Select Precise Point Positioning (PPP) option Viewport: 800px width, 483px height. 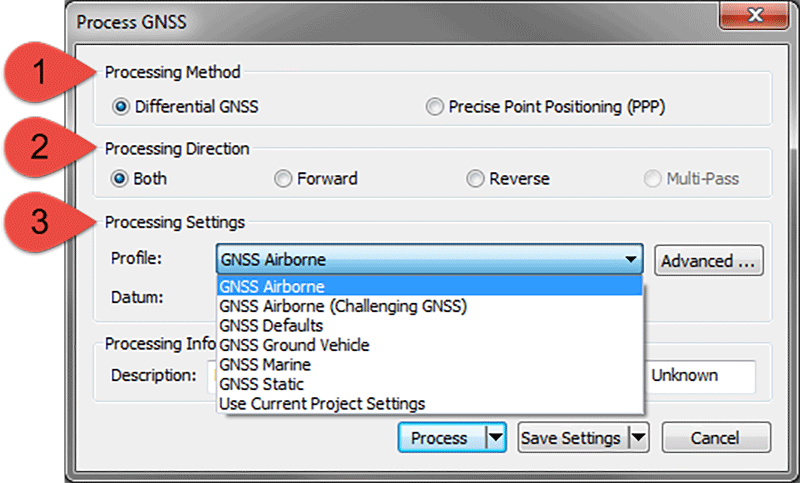(435, 107)
